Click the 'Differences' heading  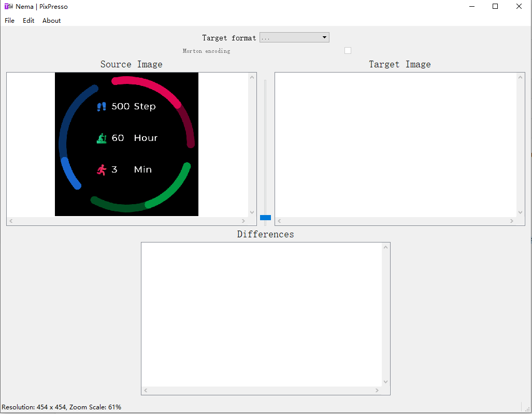[265, 234]
